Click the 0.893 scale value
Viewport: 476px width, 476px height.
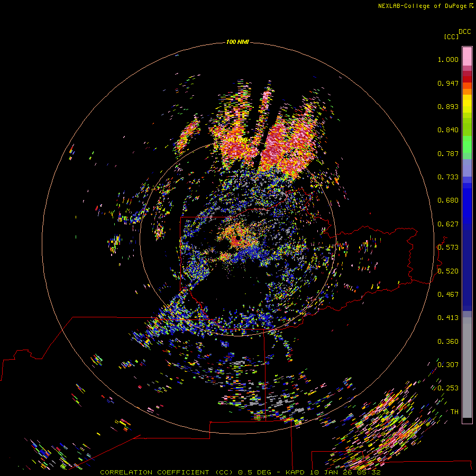pyautogui.click(x=448, y=106)
